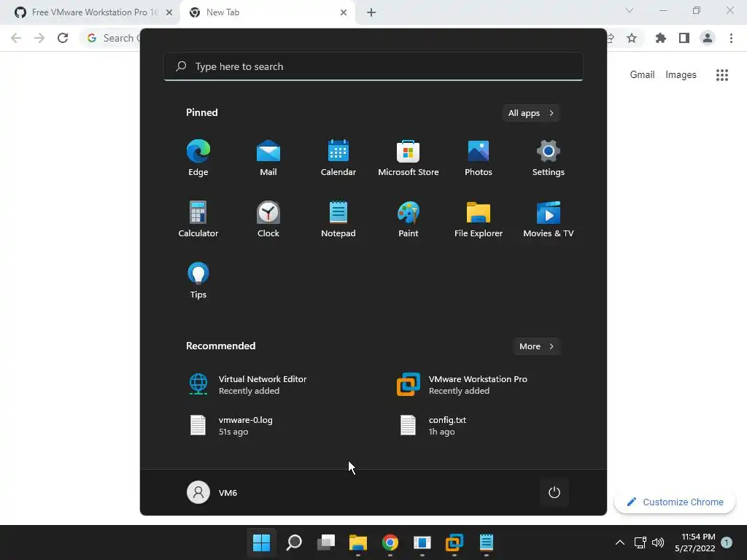This screenshot has height=560, width=747.
Task: Open the Gmail link
Action: click(642, 75)
